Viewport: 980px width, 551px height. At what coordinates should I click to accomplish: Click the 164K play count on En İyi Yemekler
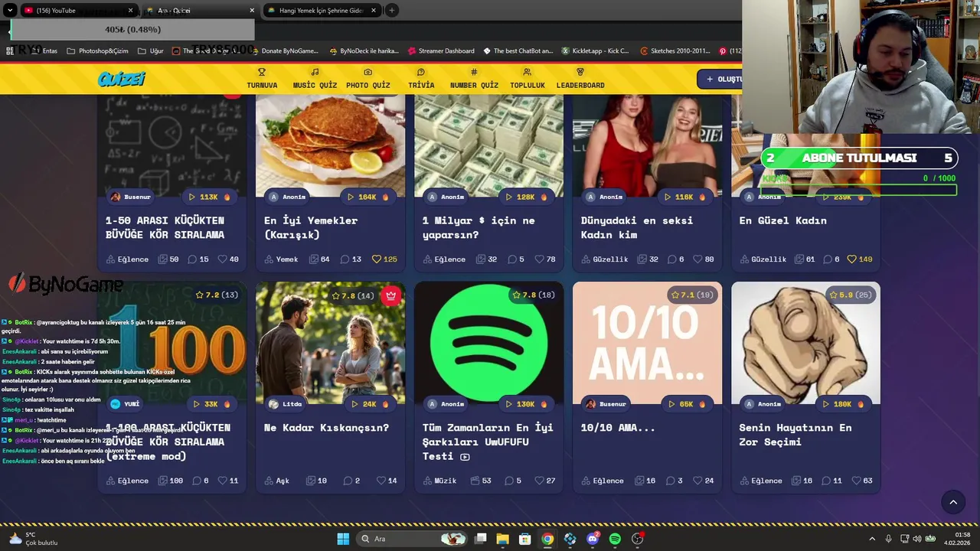pos(368,197)
